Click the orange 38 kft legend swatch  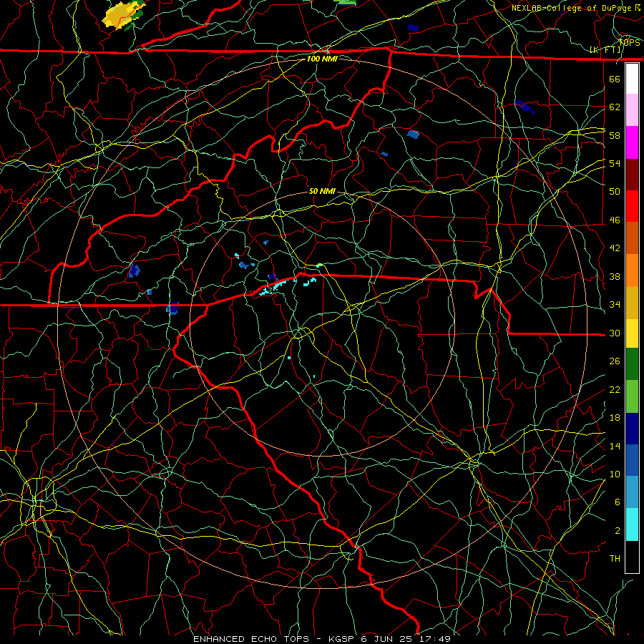pos(632,270)
